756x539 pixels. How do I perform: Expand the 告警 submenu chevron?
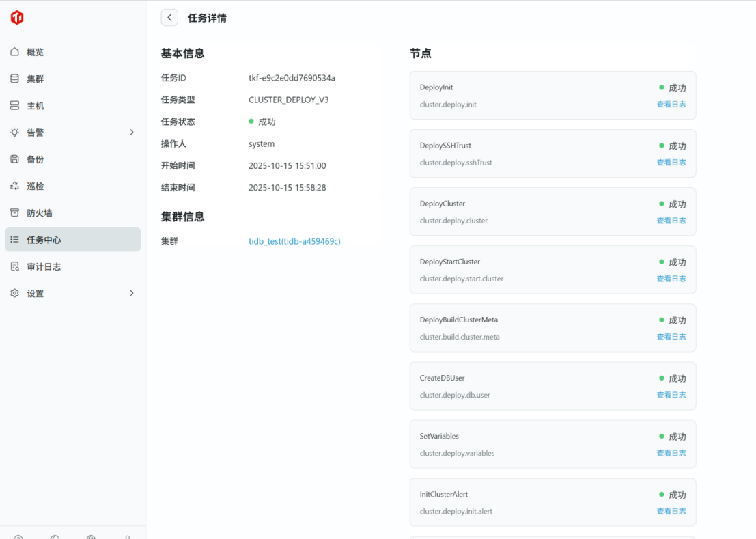132,133
